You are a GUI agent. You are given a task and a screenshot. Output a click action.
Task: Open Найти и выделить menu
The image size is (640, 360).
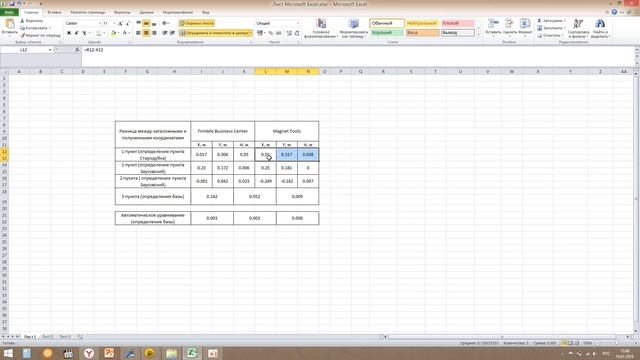point(600,28)
